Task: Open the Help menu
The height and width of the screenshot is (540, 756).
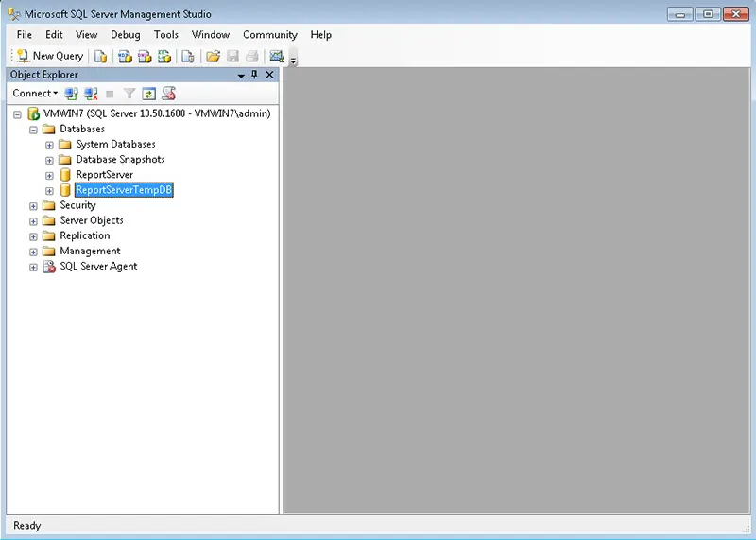Action: tap(320, 35)
